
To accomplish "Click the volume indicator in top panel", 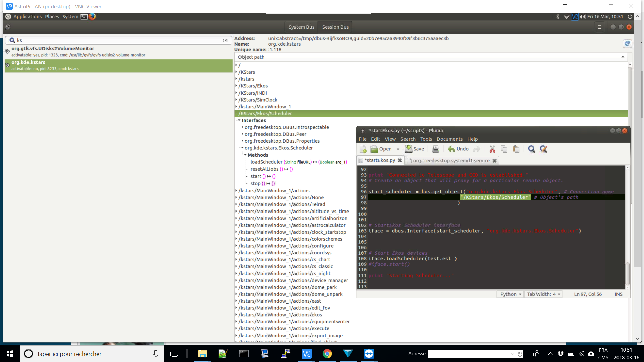I will 583,17.
